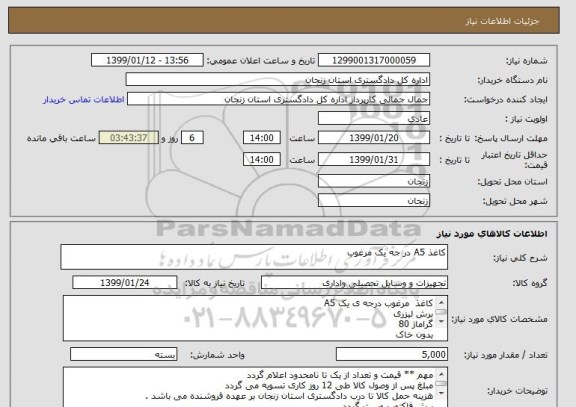Click the buyer organization name field
576x407 pixels.
tap(278, 80)
